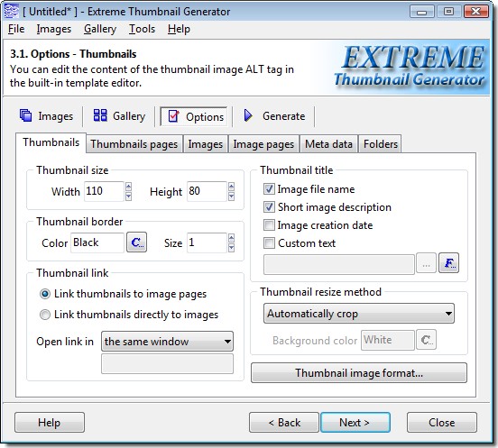Viewport: 498px width, 448px height.
Task: Switch to Thumbnails pages tab
Action: (x=134, y=144)
